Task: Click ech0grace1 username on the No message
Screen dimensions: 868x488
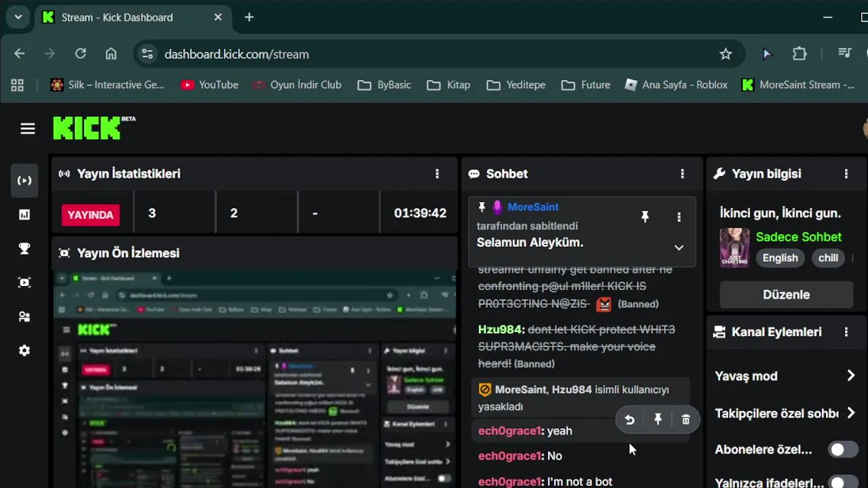Action: [510, 455]
